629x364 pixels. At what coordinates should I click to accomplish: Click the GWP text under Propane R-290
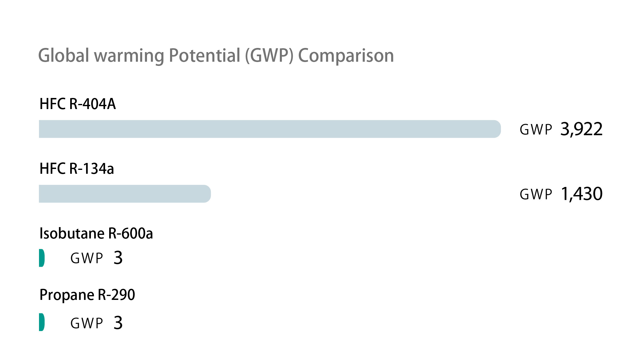87,324
